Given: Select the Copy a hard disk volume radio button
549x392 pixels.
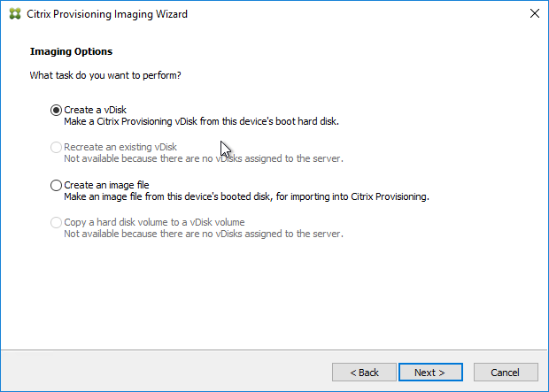Looking at the screenshot, I should point(56,222).
